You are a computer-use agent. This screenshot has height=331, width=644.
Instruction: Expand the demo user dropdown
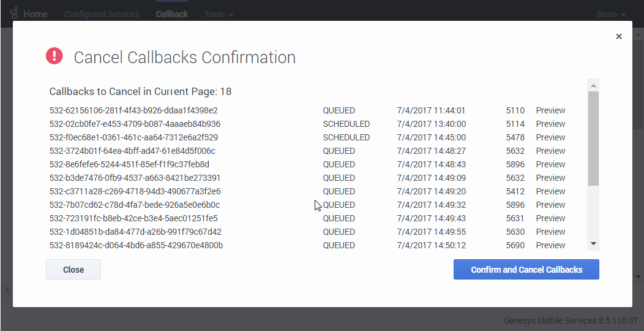point(611,14)
